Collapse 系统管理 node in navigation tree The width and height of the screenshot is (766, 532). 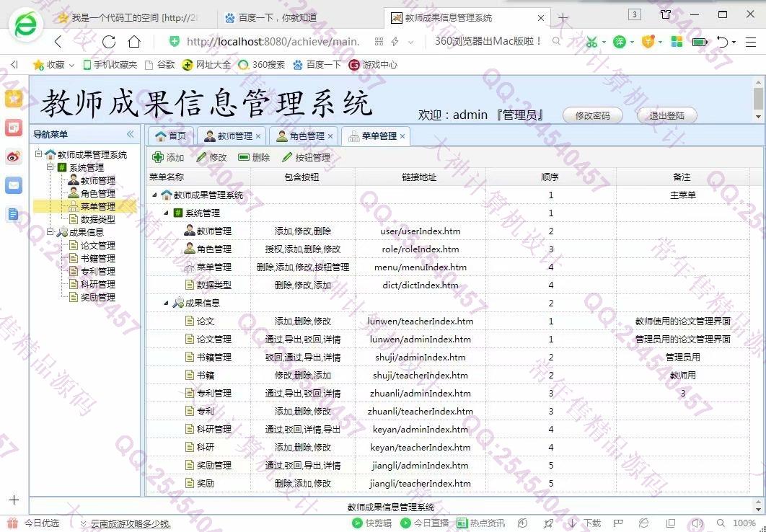[50, 167]
